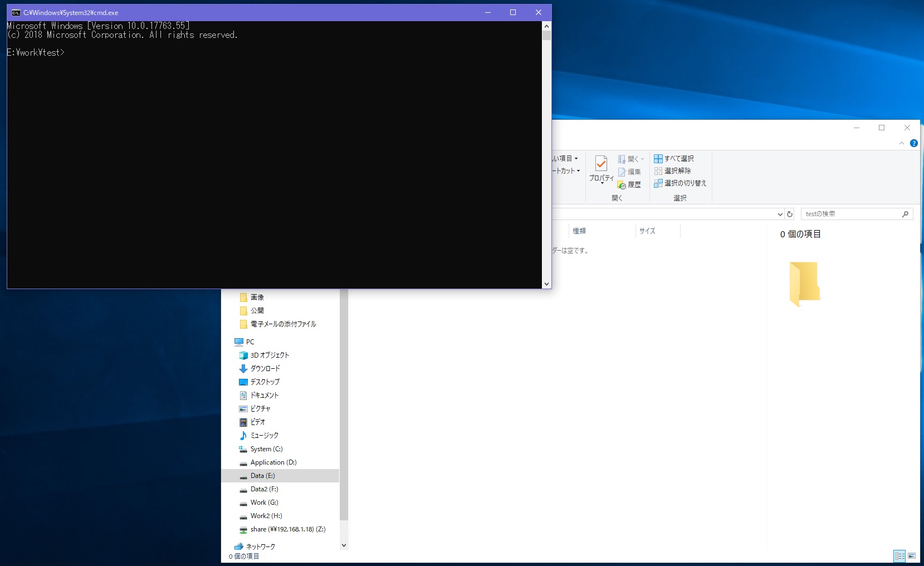Select 電子メールの添付ファイル folder
This screenshot has width=924, height=566.
coord(278,324)
